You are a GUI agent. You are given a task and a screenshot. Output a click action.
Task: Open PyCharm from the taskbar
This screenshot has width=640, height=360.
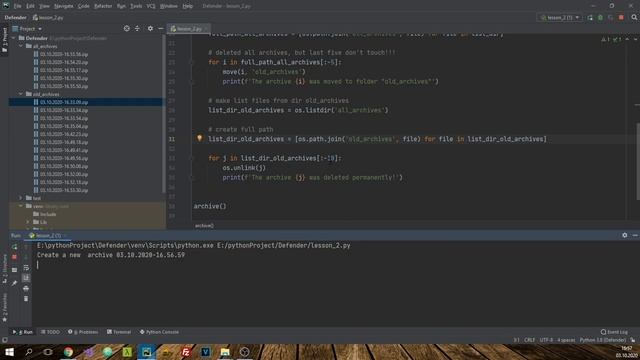(x=147, y=352)
